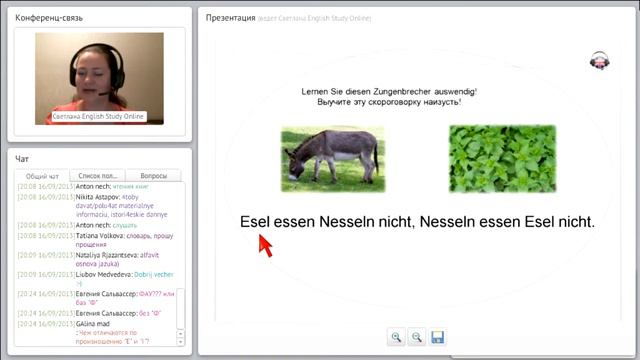Image resolution: width=640 pixels, height=360 pixels.
Task: Open the Список пол... tab
Action: click(x=98, y=176)
